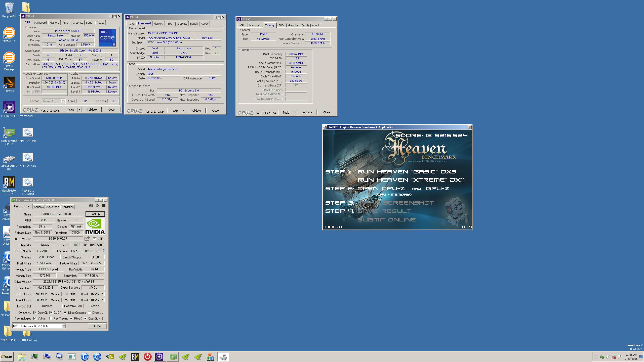Switch to the Sensors tab in GPU-Z
This screenshot has width=644, height=362.
pyautogui.click(x=39, y=207)
